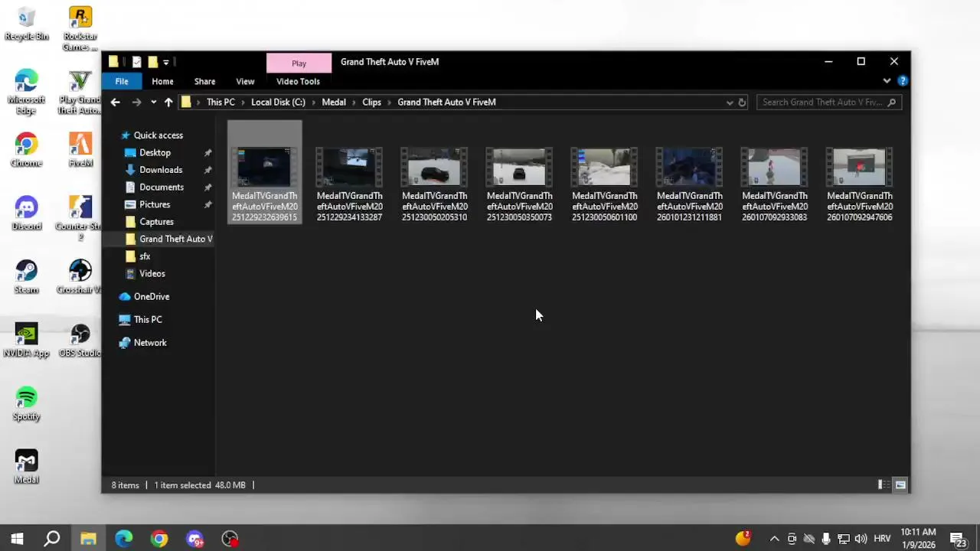The image size is (980, 551).
Task: Select This PC in navigation pane
Action: click(x=148, y=320)
